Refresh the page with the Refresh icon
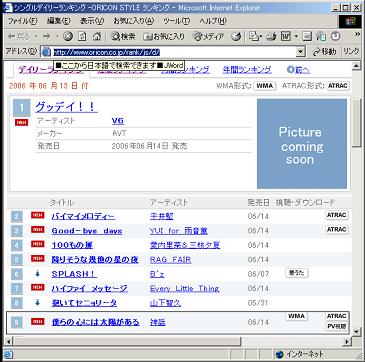The height and width of the screenshot is (362, 365). 82,36
